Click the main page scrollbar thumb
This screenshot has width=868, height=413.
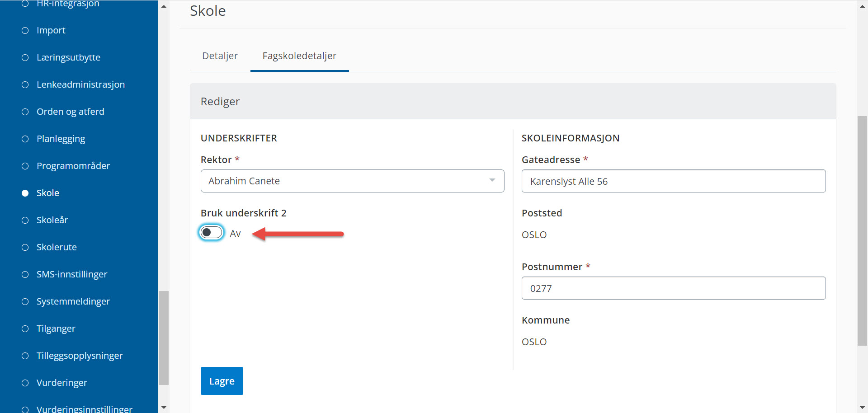tap(862, 231)
